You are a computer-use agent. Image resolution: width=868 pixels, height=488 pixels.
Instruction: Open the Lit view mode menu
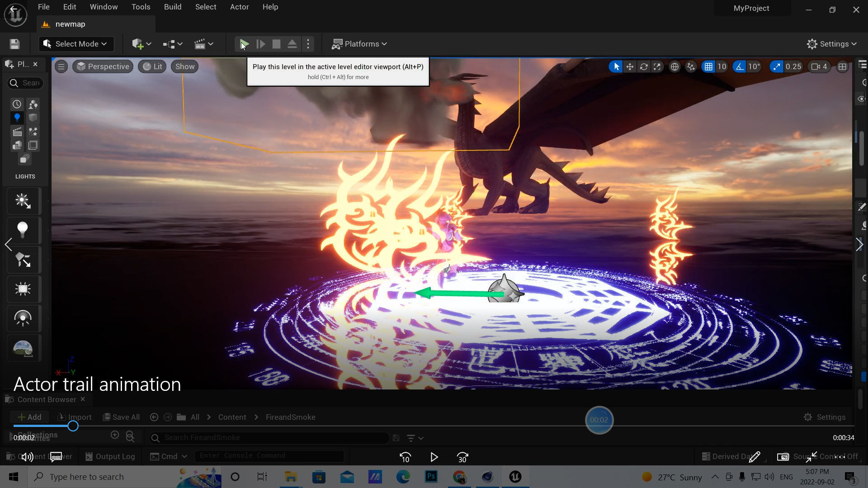152,66
